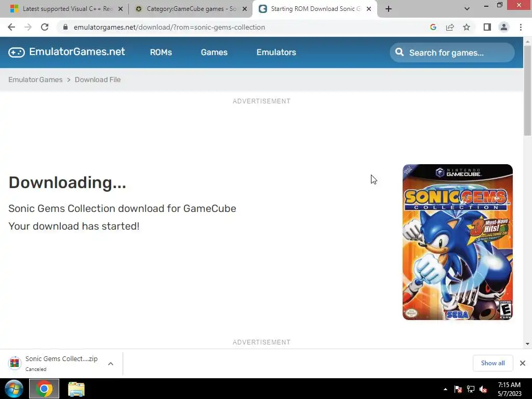Viewport: 532px width, 399px height.
Task: Close the Starting ROM Download tab
Action: click(369, 9)
